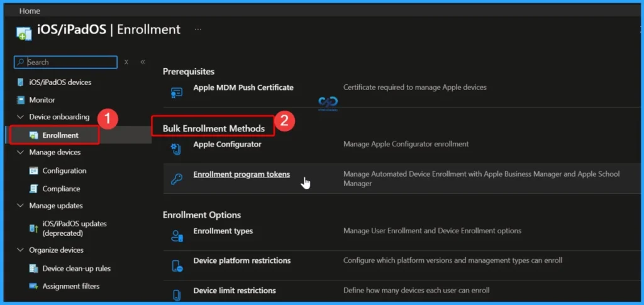The image size is (644, 305).
Task: Click the Assignment filters icon
Action: (34, 286)
